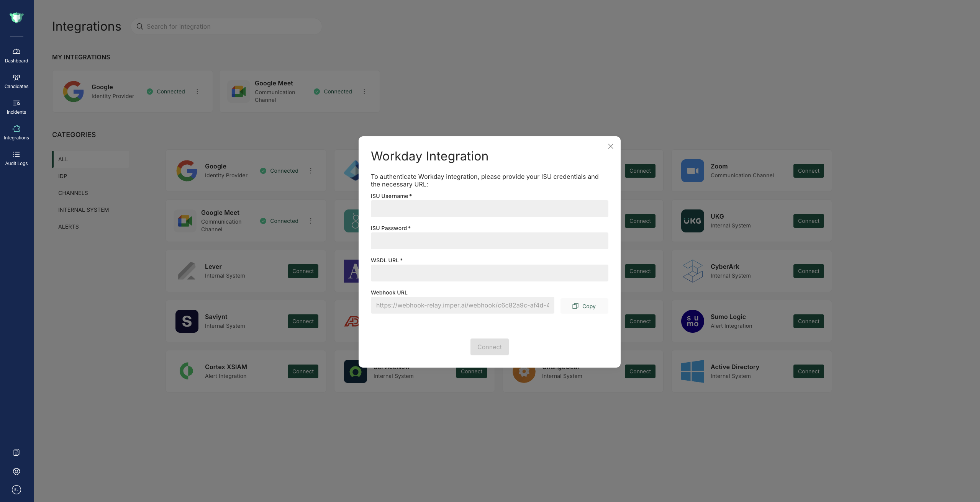Go to the Candidates section

[x=16, y=82]
